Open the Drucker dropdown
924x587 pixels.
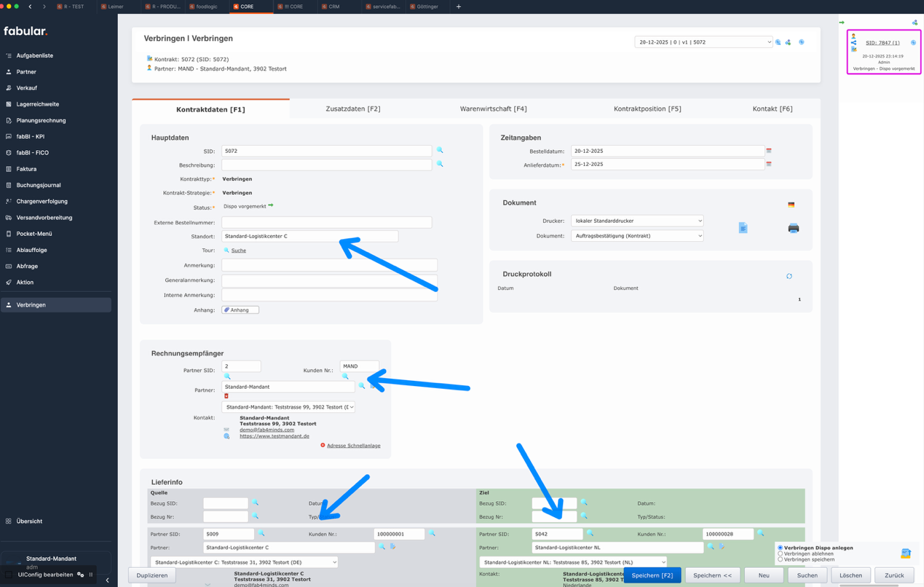click(x=637, y=221)
